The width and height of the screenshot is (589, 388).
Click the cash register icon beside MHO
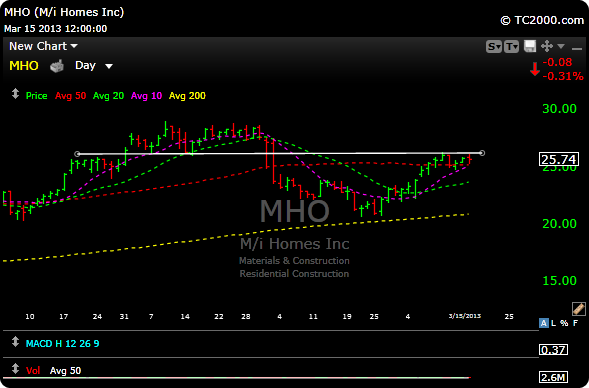pos(57,66)
